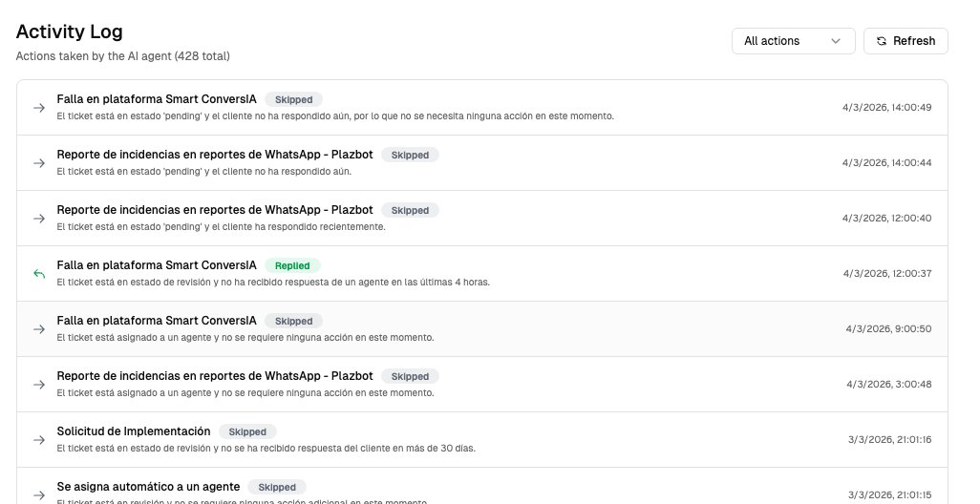Click timestamp 4/3/2026, 14:00:49

887,108
